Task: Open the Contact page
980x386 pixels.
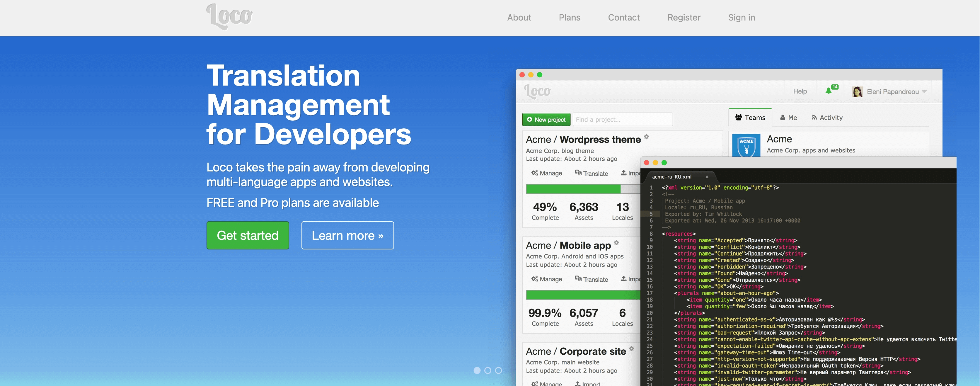Action: tap(624, 18)
